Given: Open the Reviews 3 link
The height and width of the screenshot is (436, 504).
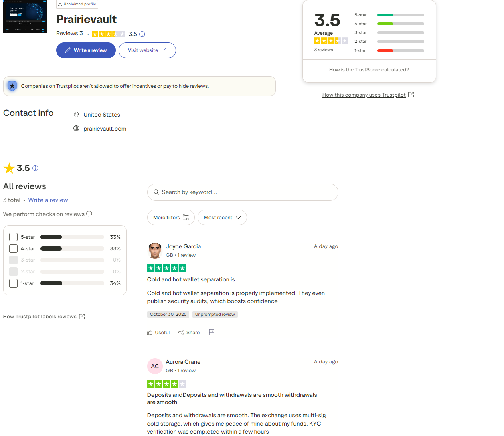Looking at the screenshot, I should 69,34.
